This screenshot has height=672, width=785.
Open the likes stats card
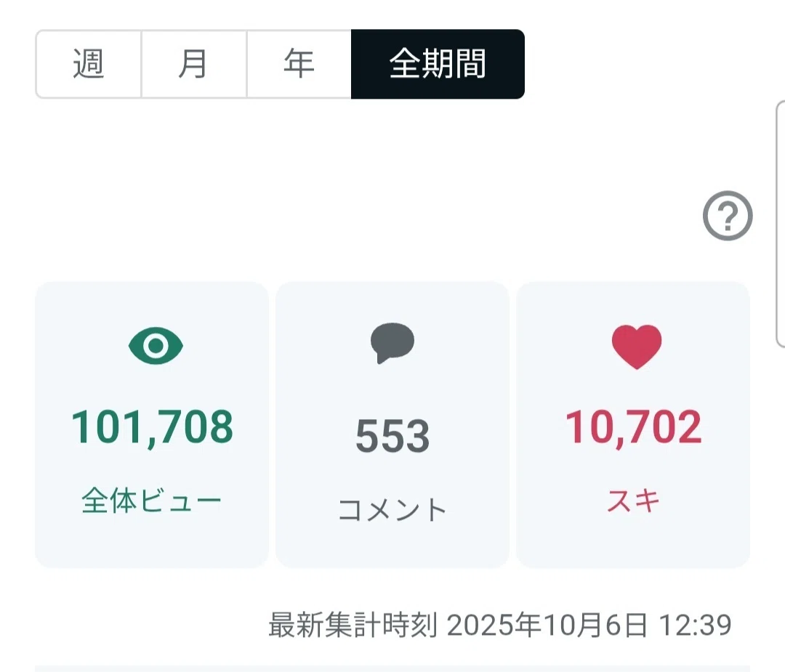click(633, 424)
